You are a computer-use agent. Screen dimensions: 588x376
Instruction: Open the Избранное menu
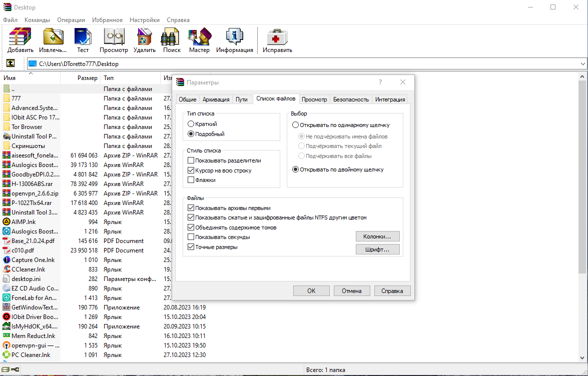(107, 20)
